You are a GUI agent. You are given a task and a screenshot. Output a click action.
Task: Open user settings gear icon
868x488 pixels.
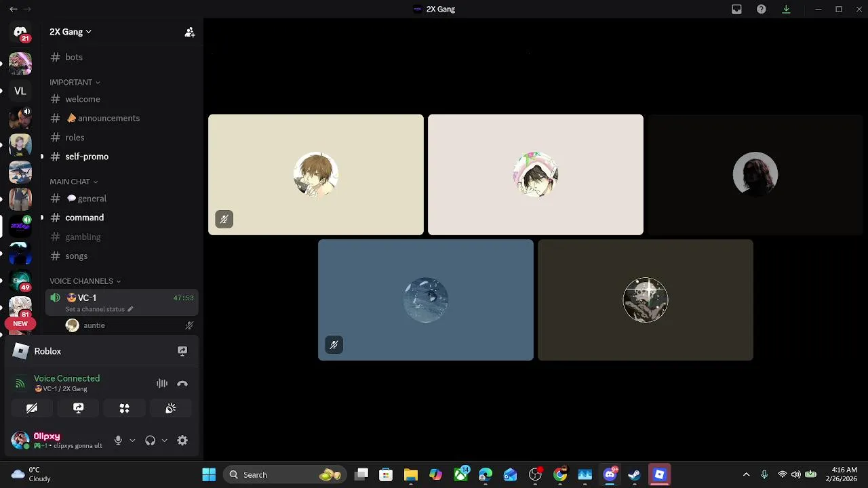[x=182, y=441]
